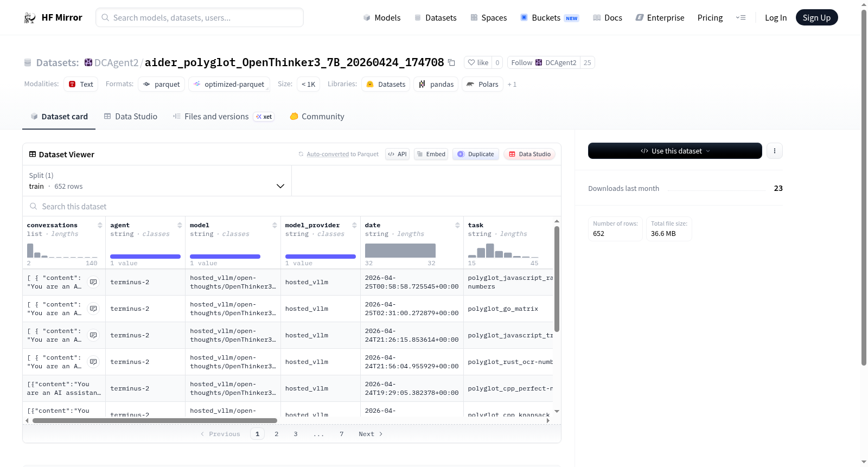Screen dimensions: 868x467
Task: Switch to the Data Studio tab
Action: pyautogui.click(x=131, y=117)
